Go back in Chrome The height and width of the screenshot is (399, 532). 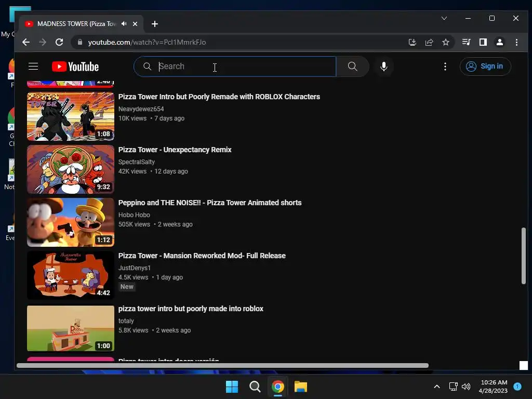pos(26,42)
